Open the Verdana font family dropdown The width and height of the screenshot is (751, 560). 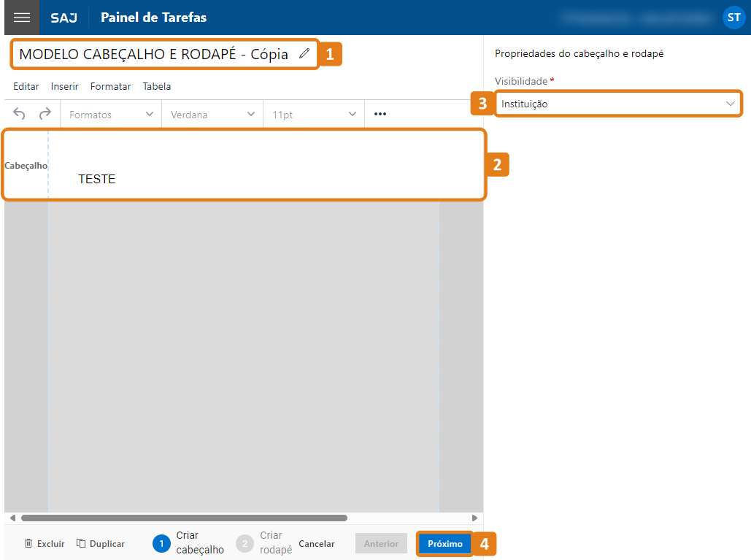tap(212, 115)
